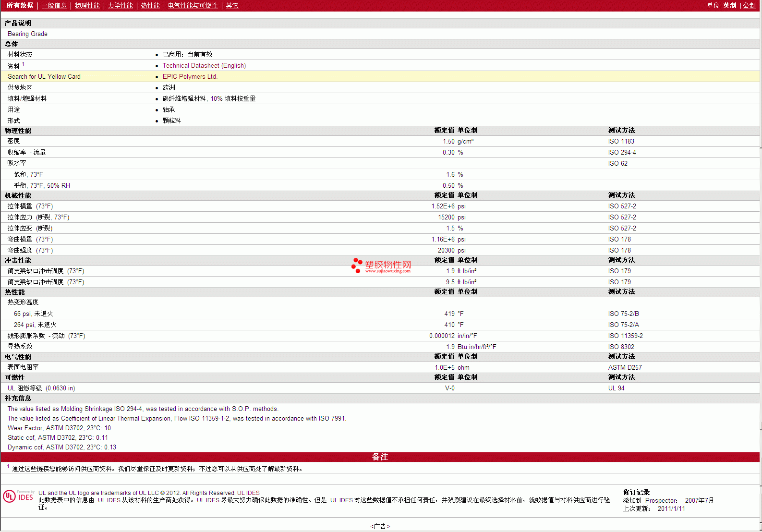Click the red-dot 塑胶物性网 watermark logo
The image size is (762, 532).
coord(381,266)
